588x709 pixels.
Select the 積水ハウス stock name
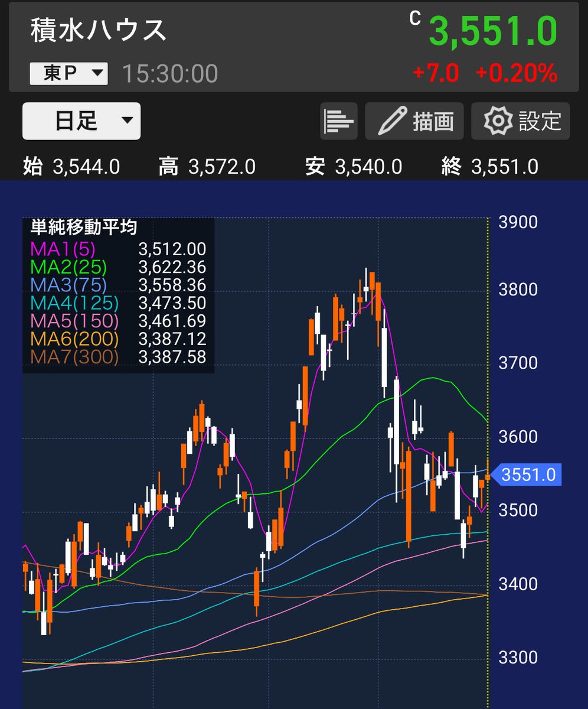point(99,30)
